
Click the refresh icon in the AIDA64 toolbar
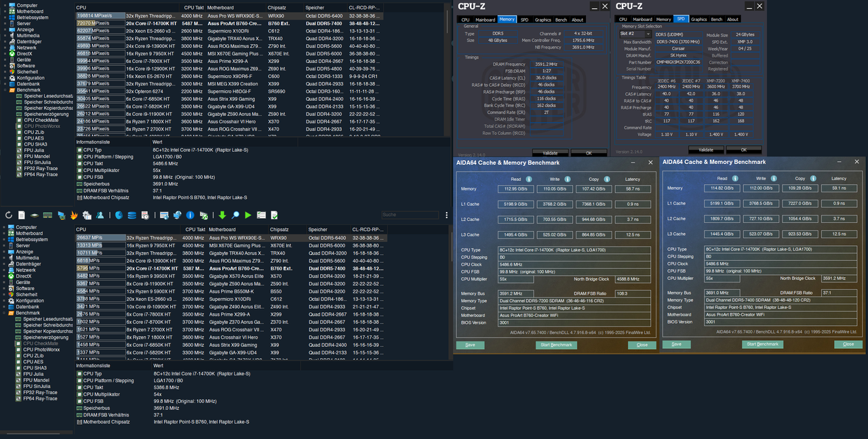(9, 215)
